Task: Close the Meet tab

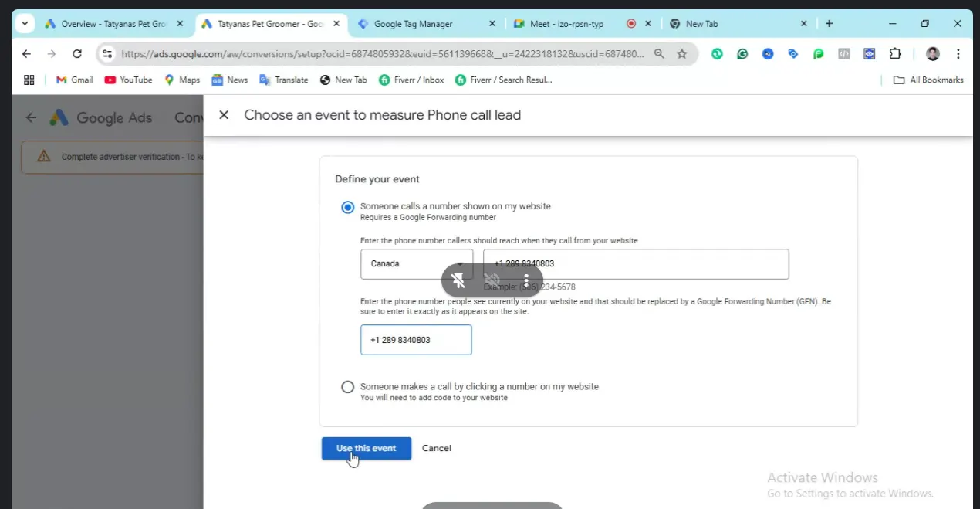Action: (648, 24)
